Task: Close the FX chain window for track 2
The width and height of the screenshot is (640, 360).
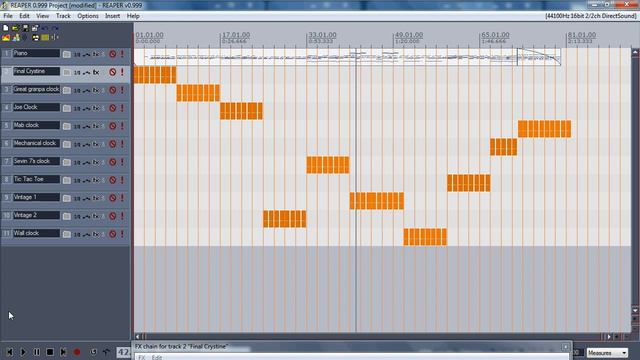Action: click(x=565, y=347)
